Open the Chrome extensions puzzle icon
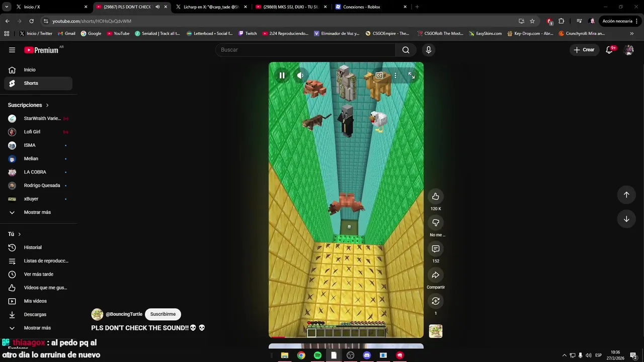 click(561, 21)
